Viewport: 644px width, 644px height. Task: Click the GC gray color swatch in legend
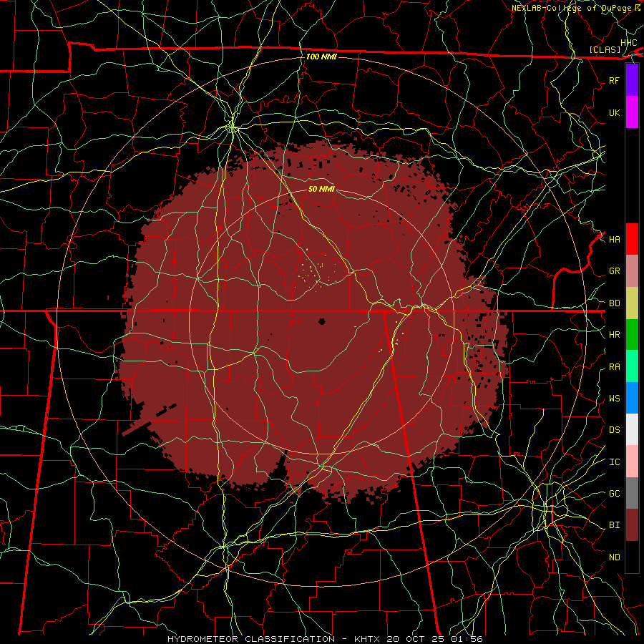pos(632,493)
